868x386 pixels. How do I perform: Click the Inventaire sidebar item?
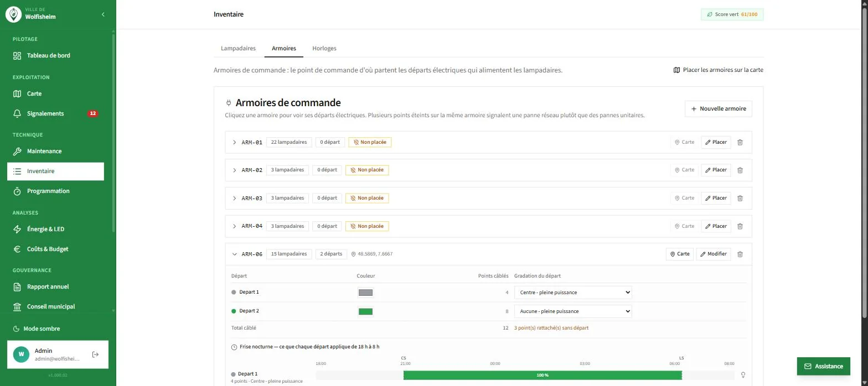[55, 171]
